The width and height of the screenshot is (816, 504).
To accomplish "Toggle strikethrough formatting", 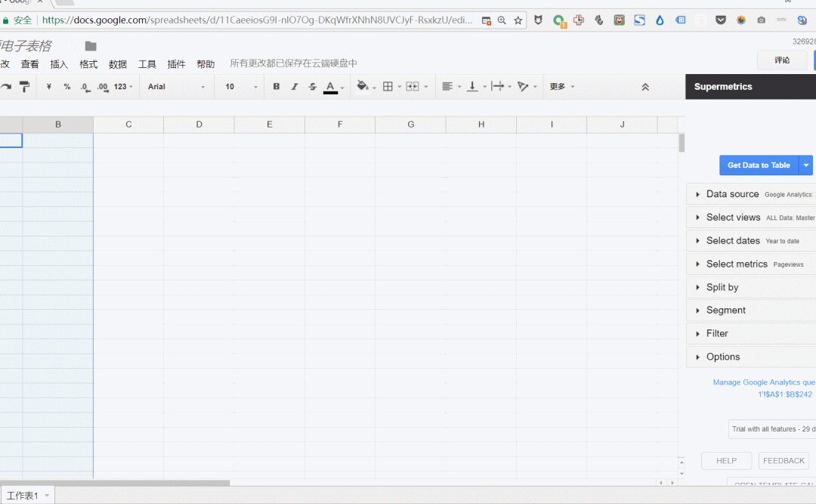I will [312, 86].
